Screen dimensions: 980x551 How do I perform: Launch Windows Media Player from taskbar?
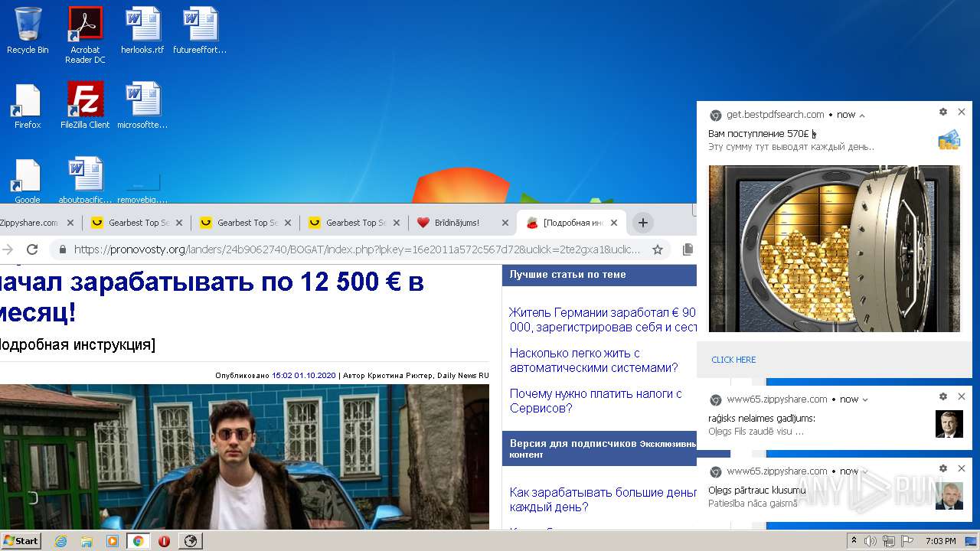pos(113,541)
